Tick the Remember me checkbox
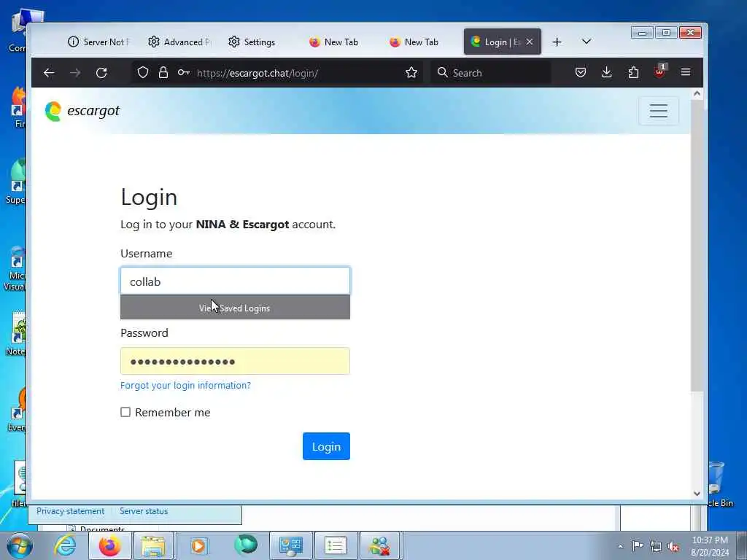 [125, 412]
